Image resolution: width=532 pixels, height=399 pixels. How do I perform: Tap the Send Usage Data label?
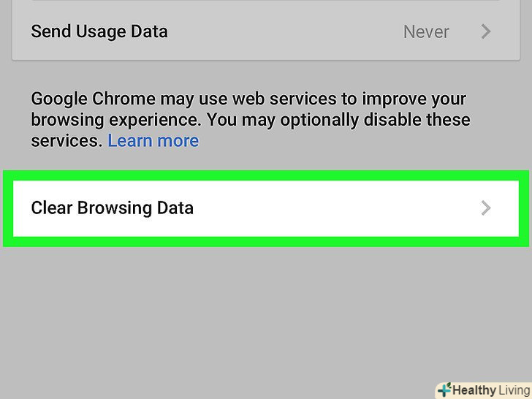pos(99,32)
